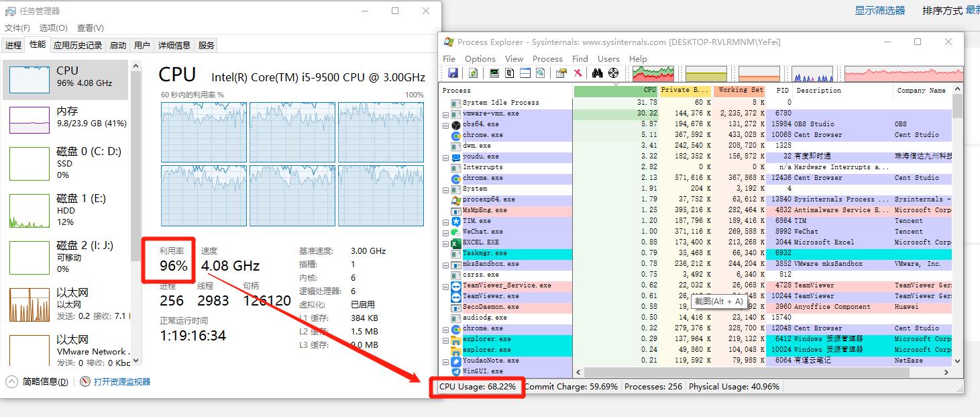Click the yellow commit history mini graph
This screenshot has height=417, width=980.
[x=706, y=73]
